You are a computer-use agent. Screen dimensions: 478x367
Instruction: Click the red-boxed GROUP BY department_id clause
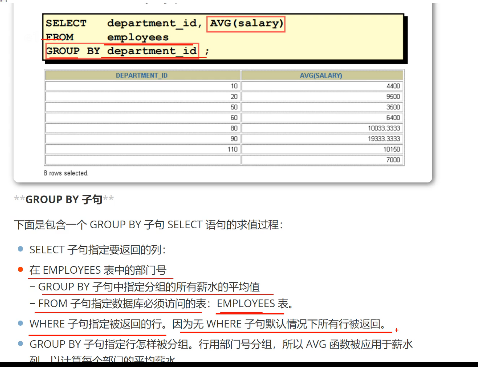pos(122,51)
